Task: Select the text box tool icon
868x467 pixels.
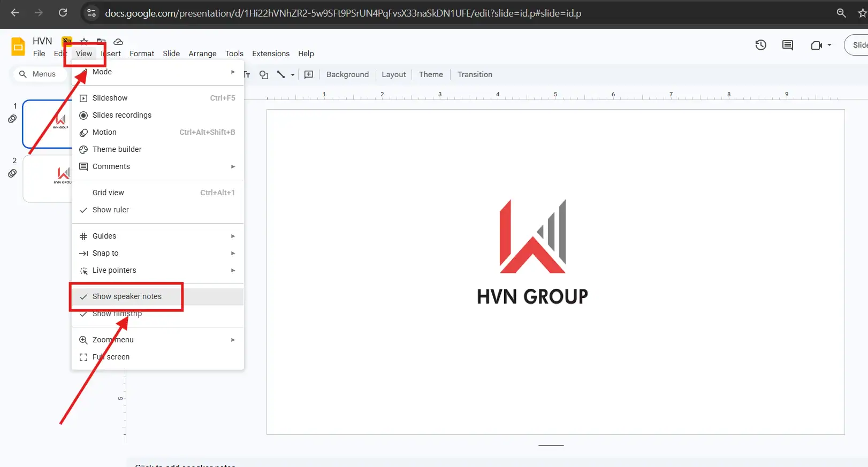Action: [x=247, y=74]
